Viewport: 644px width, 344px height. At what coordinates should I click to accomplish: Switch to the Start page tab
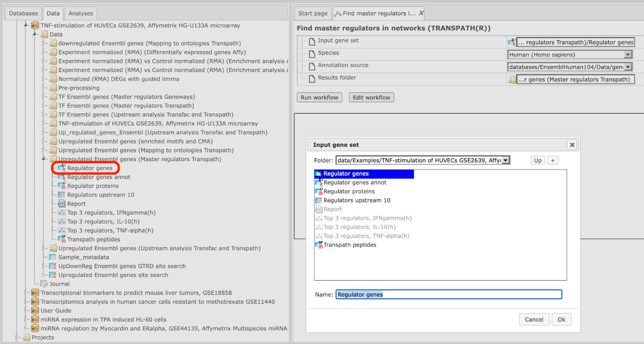313,13
